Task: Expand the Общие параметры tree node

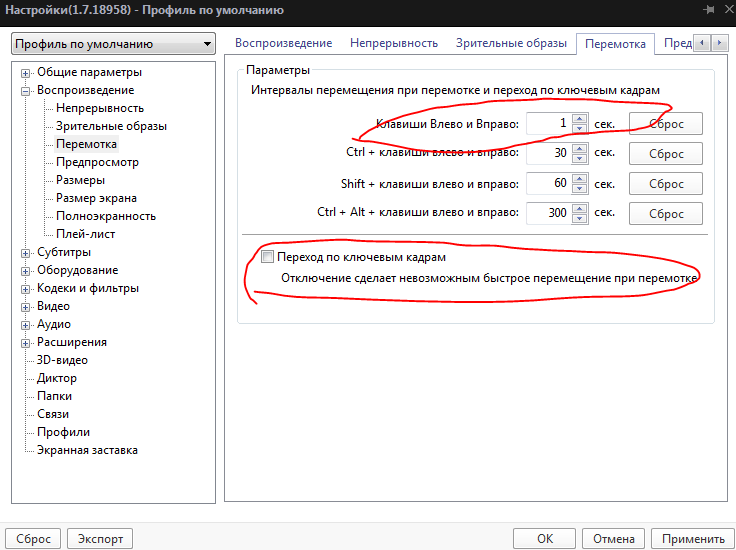Action: pos(27,73)
